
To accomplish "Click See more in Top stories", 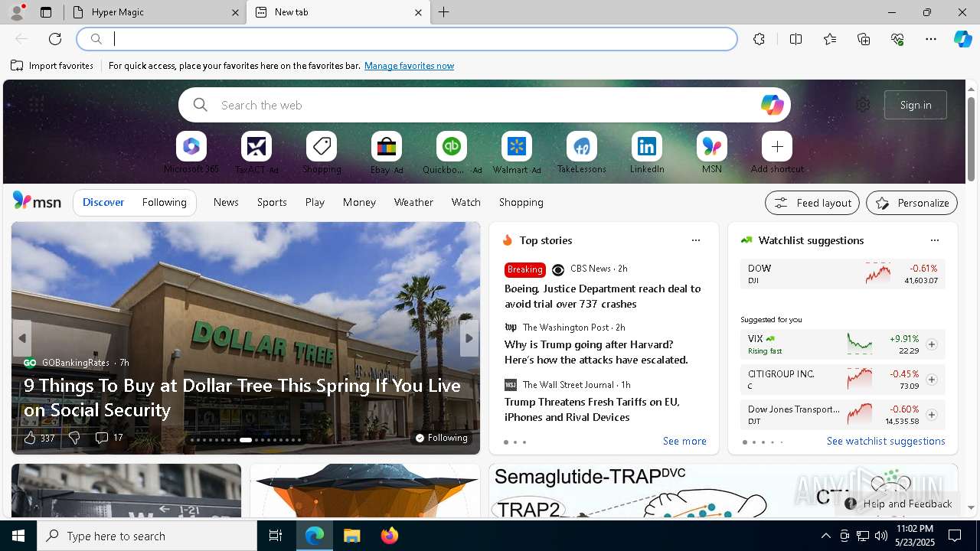I will [x=684, y=441].
